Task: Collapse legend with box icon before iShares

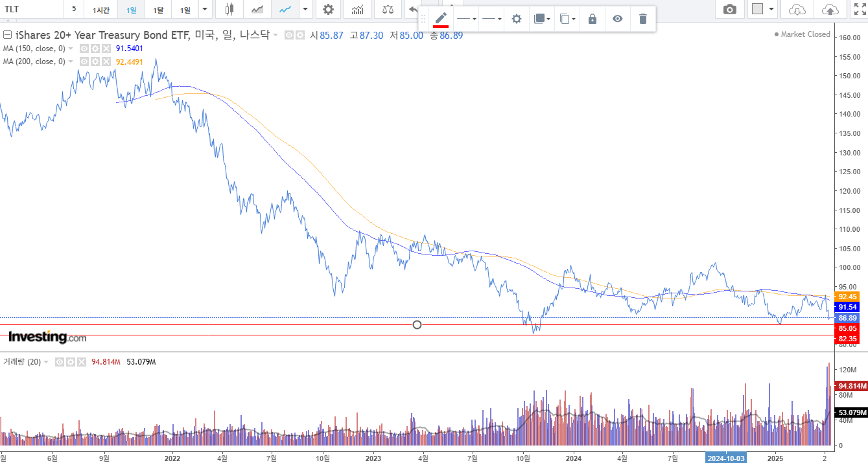Action: pos(8,35)
